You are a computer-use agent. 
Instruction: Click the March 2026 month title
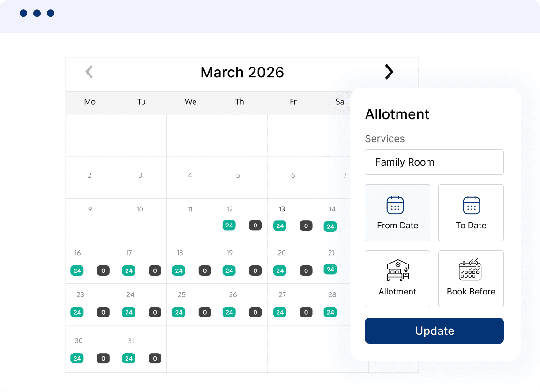tap(242, 72)
